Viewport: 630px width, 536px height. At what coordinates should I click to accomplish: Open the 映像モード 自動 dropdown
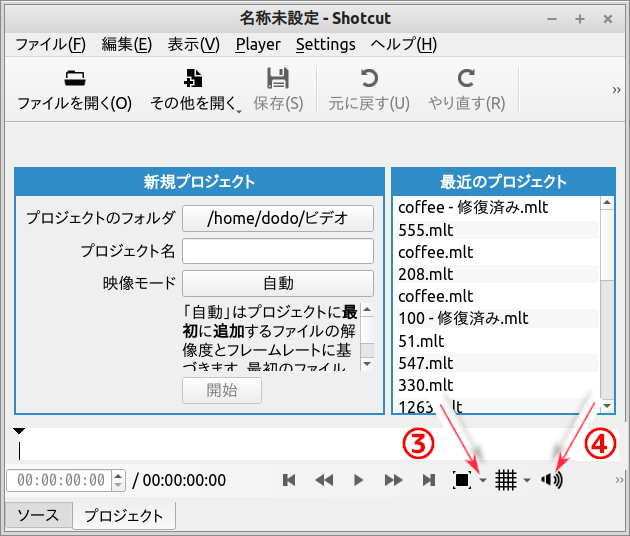277,283
